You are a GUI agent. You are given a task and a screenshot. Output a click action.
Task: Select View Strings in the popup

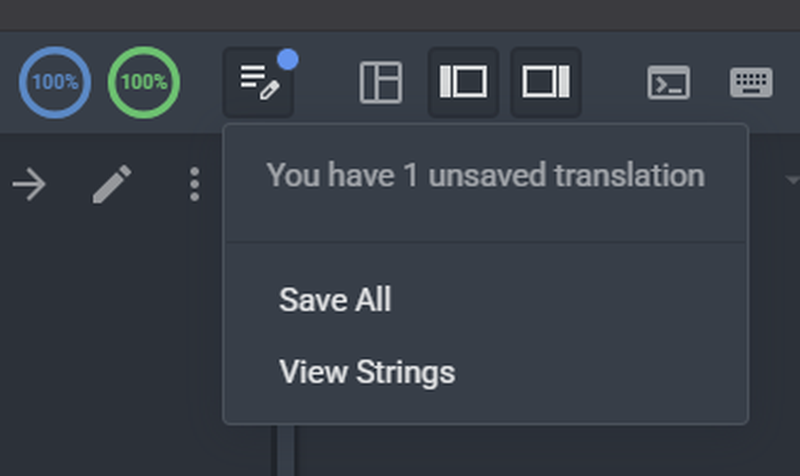point(367,372)
